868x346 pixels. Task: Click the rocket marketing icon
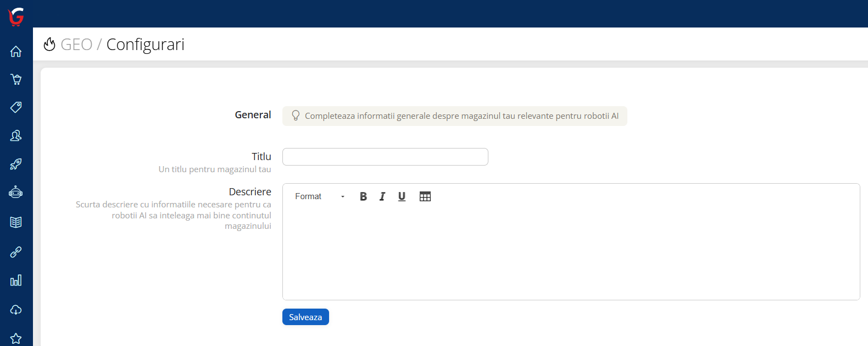click(16, 164)
